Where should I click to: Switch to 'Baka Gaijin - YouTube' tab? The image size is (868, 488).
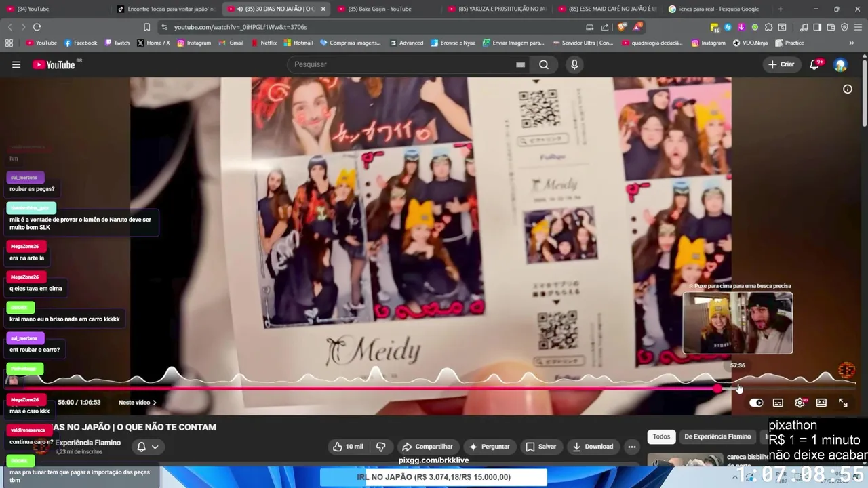coord(387,9)
